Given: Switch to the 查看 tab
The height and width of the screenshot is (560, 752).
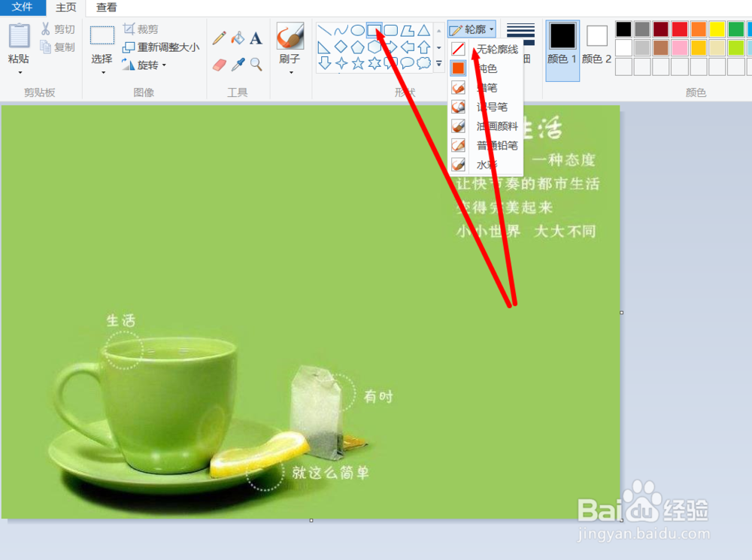Looking at the screenshot, I should coord(106,8).
